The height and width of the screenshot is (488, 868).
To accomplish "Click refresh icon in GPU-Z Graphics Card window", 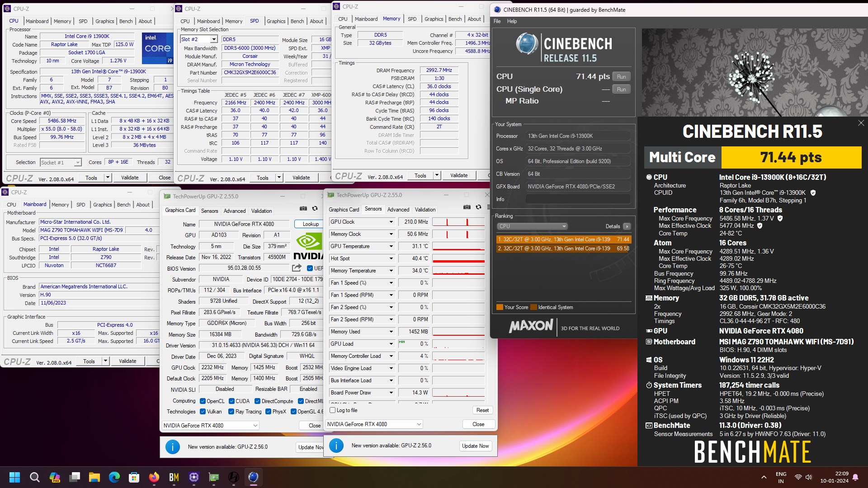I will point(315,208).
